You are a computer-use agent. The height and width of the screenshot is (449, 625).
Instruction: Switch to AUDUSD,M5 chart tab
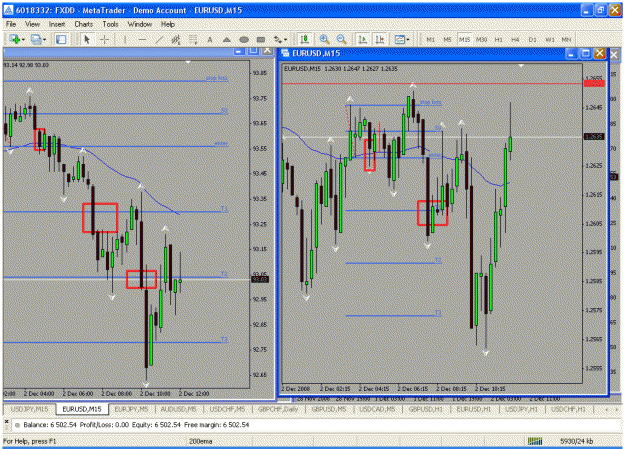coord(179,409)
